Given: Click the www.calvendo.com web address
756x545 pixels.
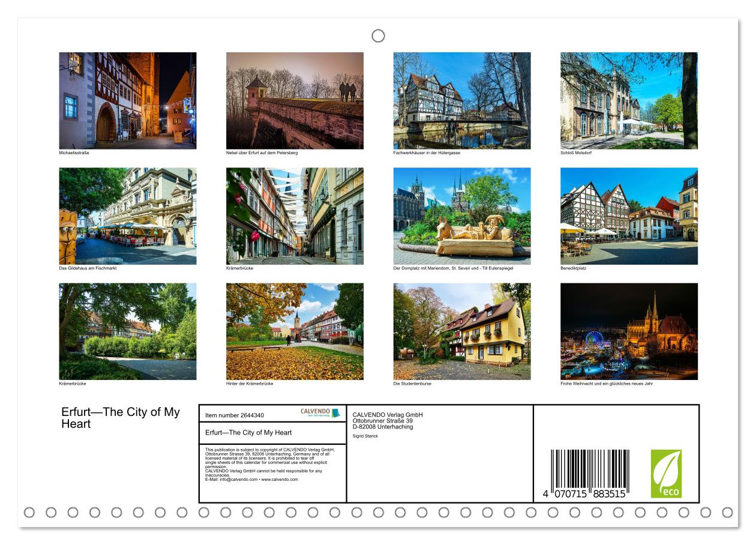Looking at the screenshot, I should [280, 480].
